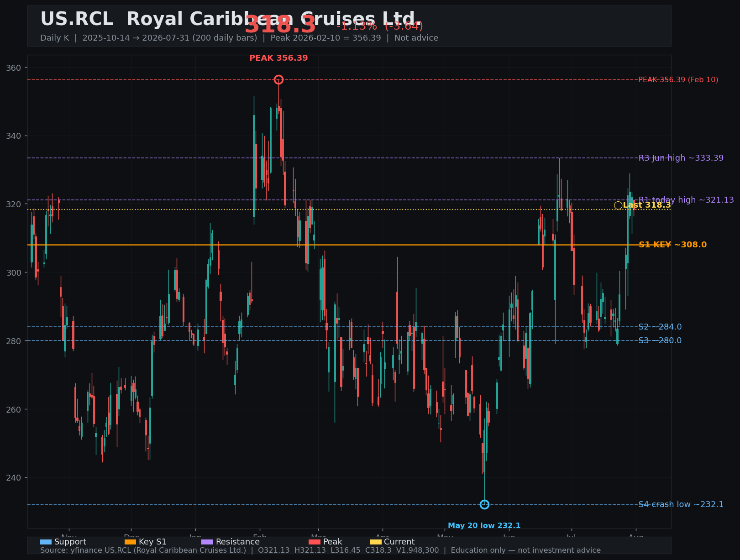
Task: Click the 'S2 ~284.0' support label
Action: tap(660, 327)
